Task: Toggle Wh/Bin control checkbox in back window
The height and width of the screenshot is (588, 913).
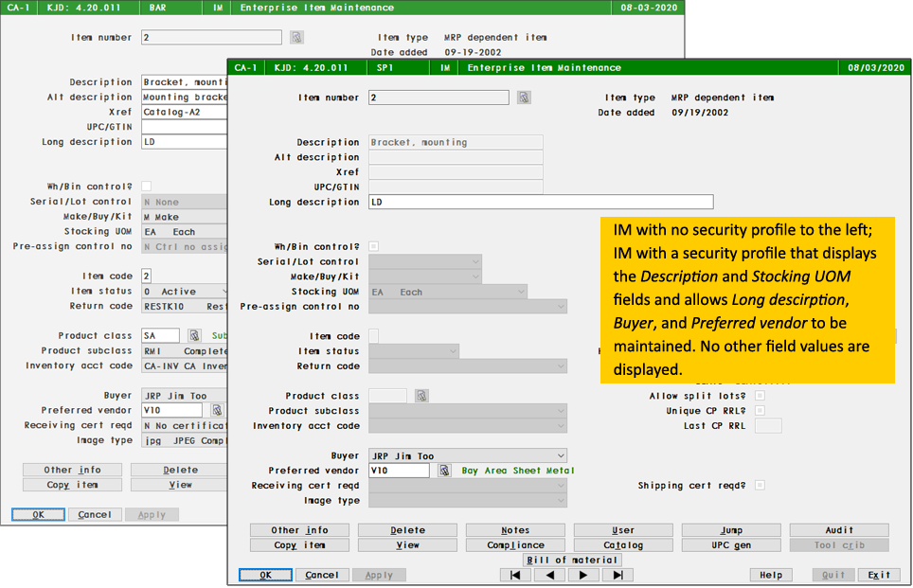Action: [x=147, y=187]
